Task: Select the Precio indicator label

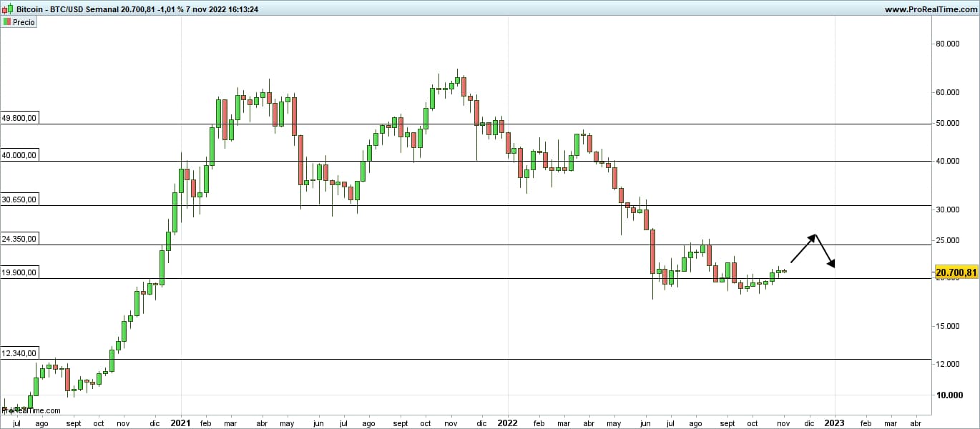Action: pos(24,22)
